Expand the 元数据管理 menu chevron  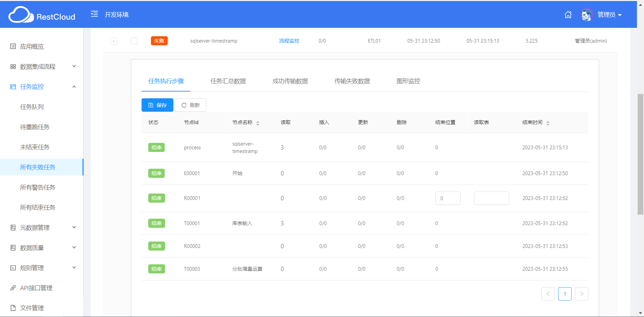click(x=74, y=227)
